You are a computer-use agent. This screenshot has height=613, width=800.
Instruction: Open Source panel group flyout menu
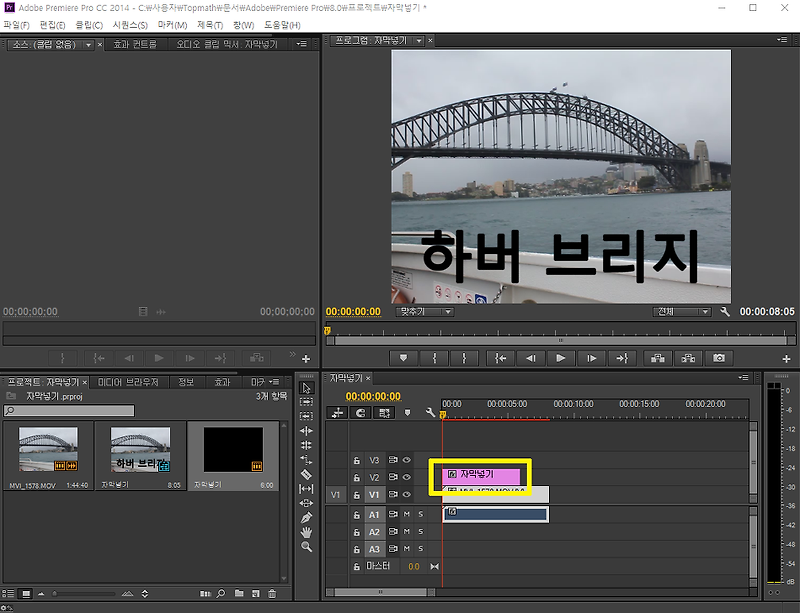(302, 44)
